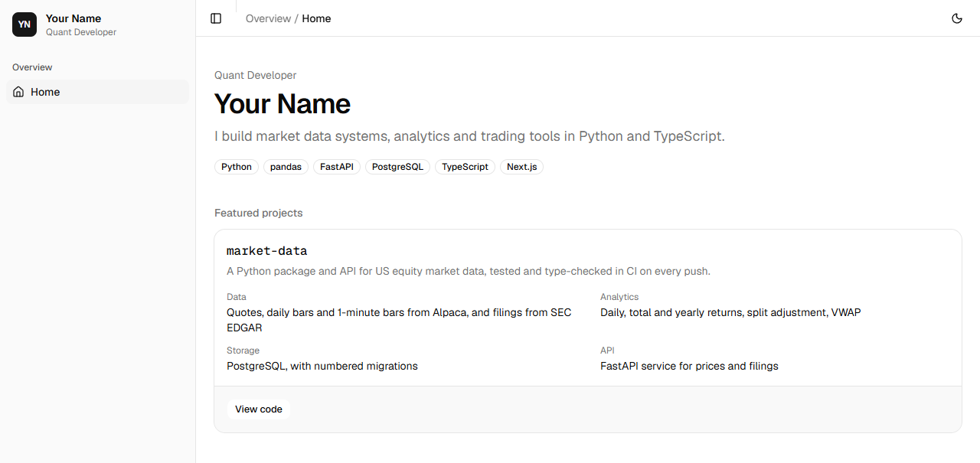Click the project description about US equity
Screen dimensions: 980x463
469,271
